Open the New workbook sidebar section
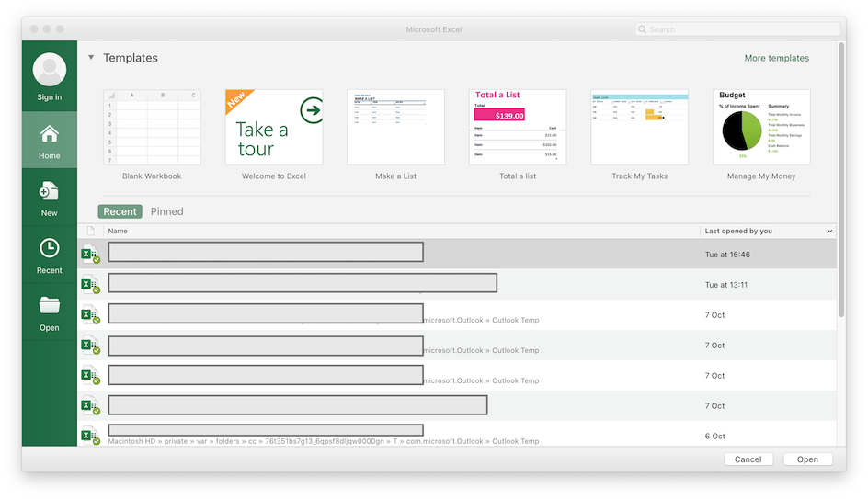The image size is (868, 499). (50, 198)
